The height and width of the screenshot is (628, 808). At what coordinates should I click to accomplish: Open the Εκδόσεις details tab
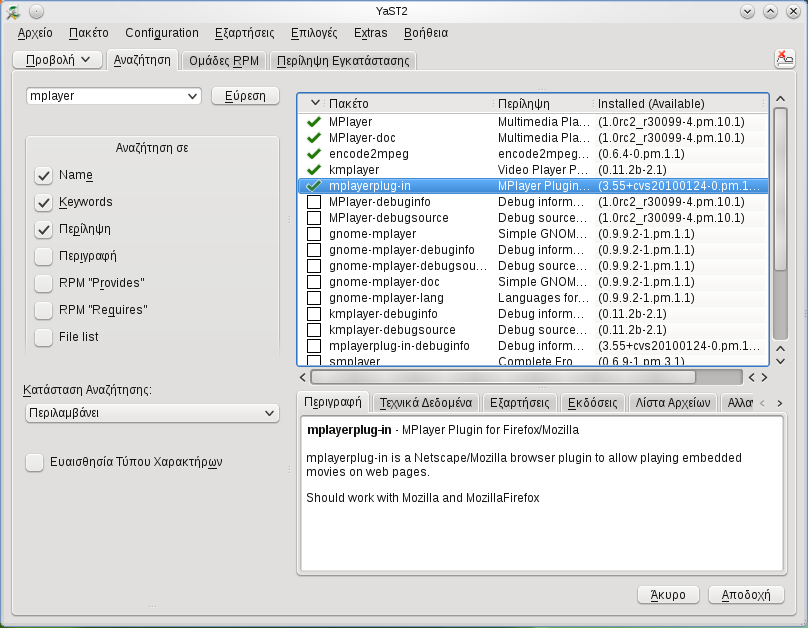(592, 403)
